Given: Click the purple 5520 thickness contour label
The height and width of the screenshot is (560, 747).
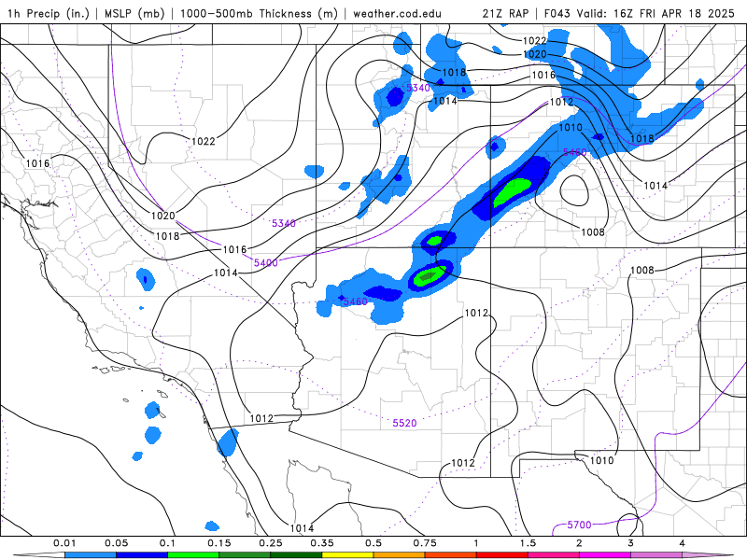Looking at the screenshot, I should (x=404, y=423).
